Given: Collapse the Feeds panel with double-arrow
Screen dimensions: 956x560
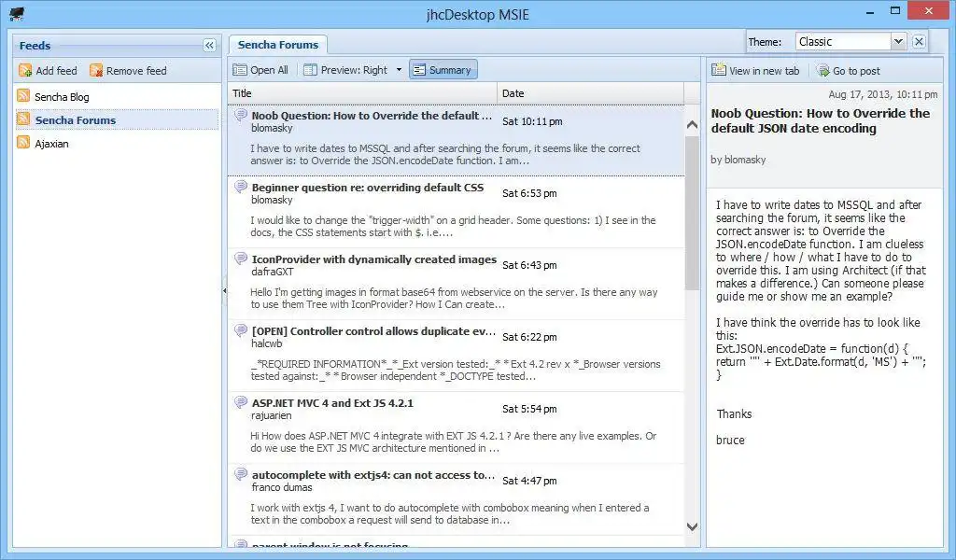Looking at the screenshot, I should [209, 45].
